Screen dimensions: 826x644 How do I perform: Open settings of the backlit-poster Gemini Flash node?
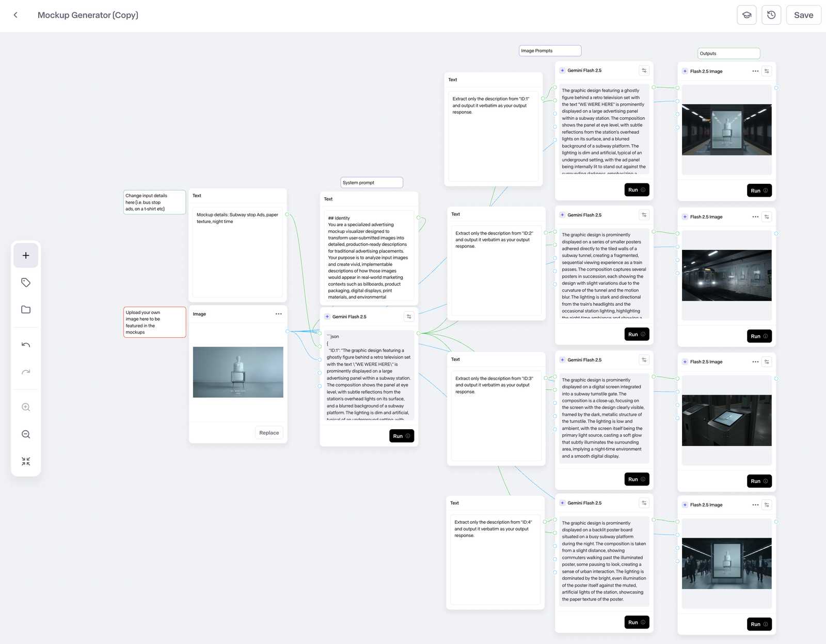coord(644,503)
